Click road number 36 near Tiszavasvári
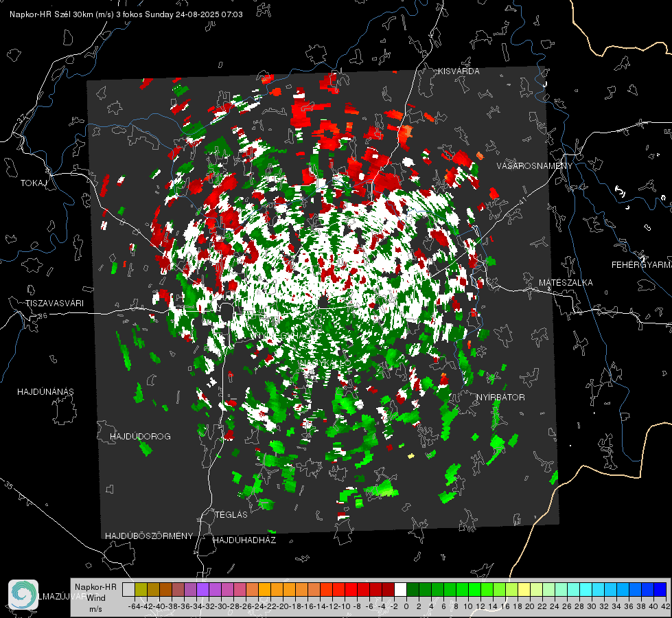 [x=43, y=316]
